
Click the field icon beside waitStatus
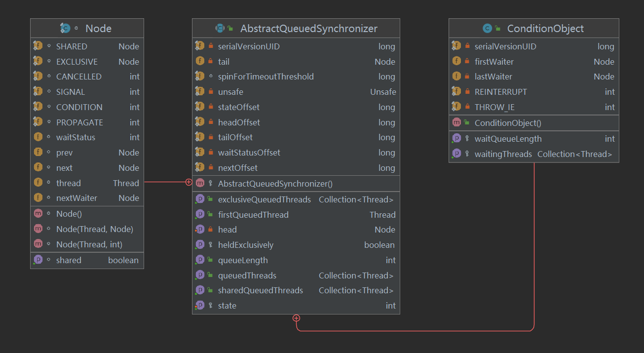click(x=38, y=137)
